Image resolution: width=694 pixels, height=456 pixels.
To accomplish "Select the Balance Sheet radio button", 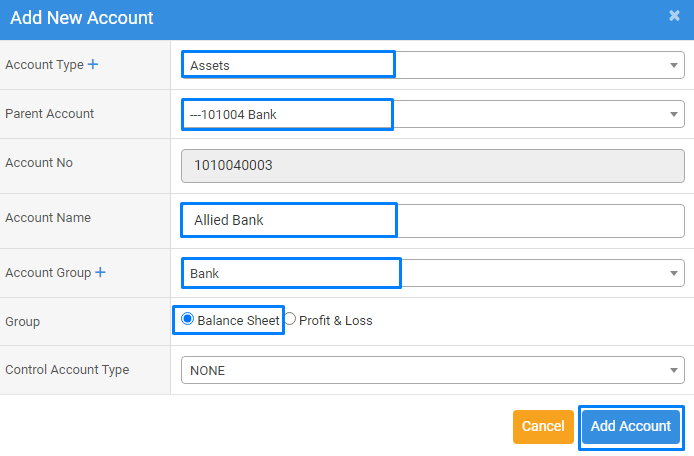I will [x=188, y=320].
